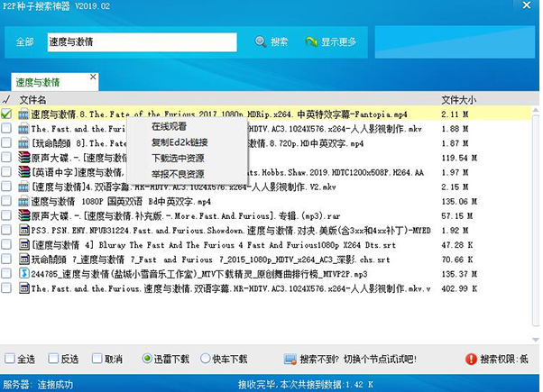Choose 复制Ed2k链接 from context menu
The image size is (543, 392).
pyautogui.click(x=187, y=142)
